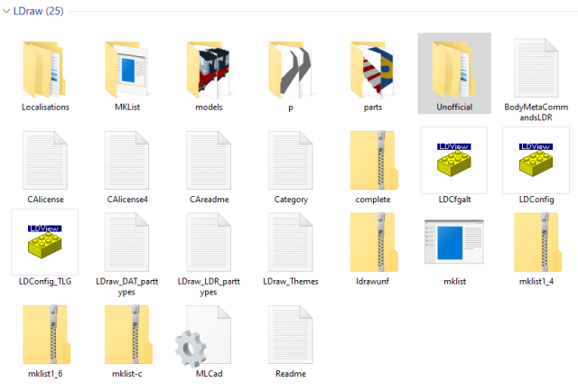Select the mklist1_4 zip archive icon

click(x=537, y=242)
